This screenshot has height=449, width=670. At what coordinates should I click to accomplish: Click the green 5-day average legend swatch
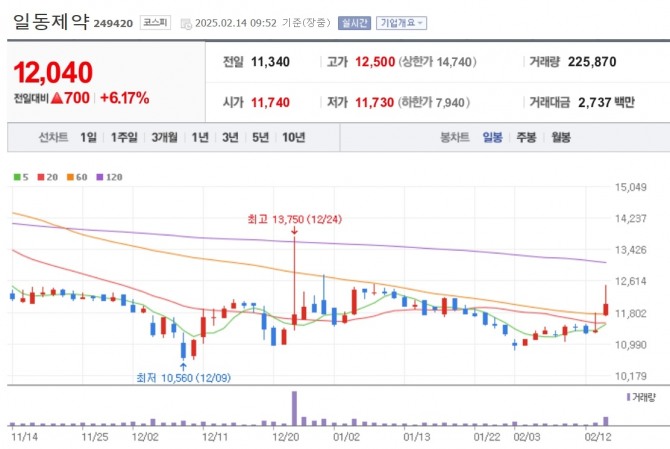[17, 177]
